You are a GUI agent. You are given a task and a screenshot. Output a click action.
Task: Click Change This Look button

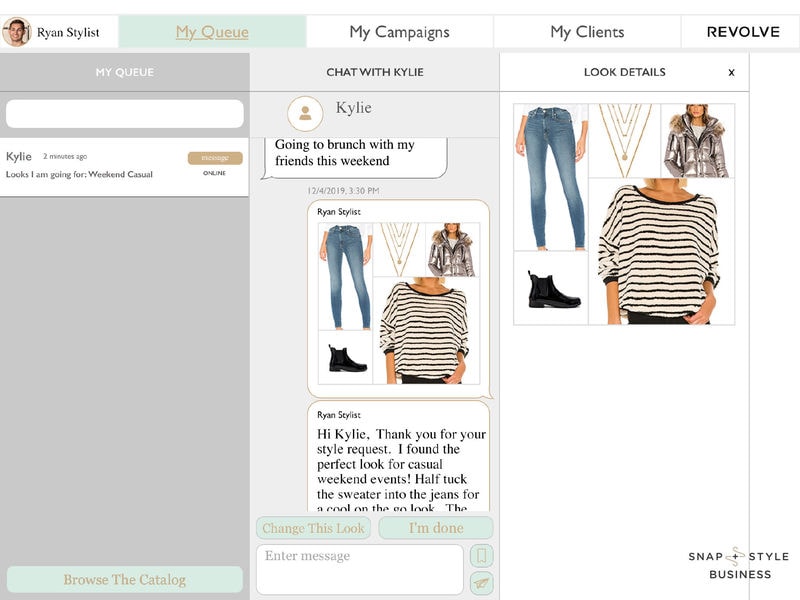(x=313, y=528)
